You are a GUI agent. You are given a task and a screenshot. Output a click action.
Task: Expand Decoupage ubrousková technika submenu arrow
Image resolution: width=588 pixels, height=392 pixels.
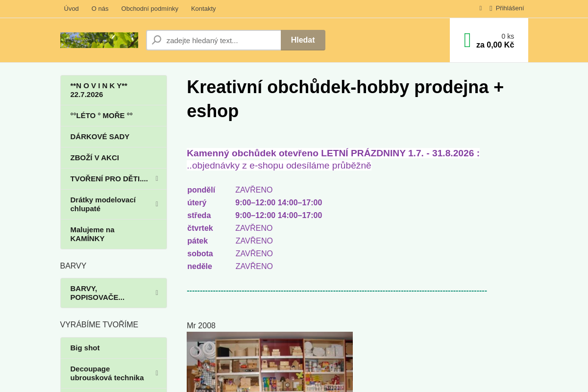tap(157, 373)
